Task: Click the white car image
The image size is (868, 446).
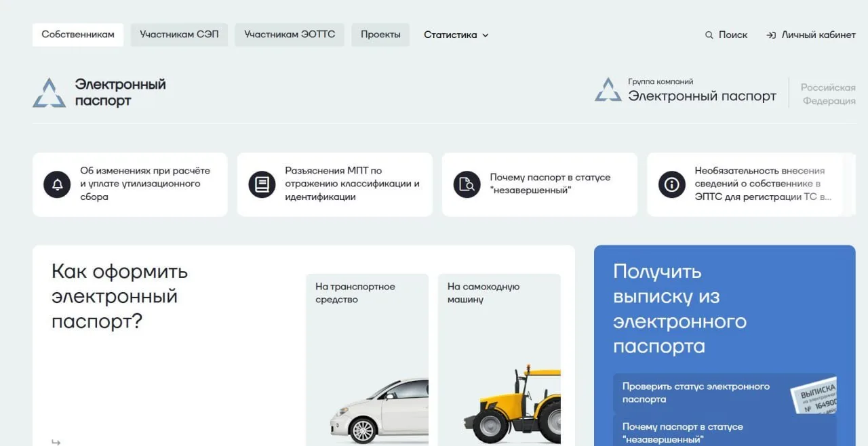Action: click(x=379, y=411)
